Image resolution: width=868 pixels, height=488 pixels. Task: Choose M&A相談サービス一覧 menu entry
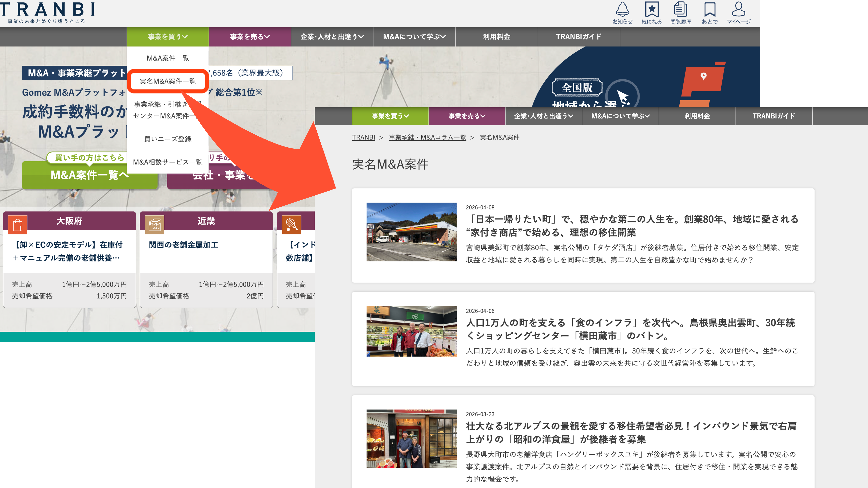tap(167, 162)
